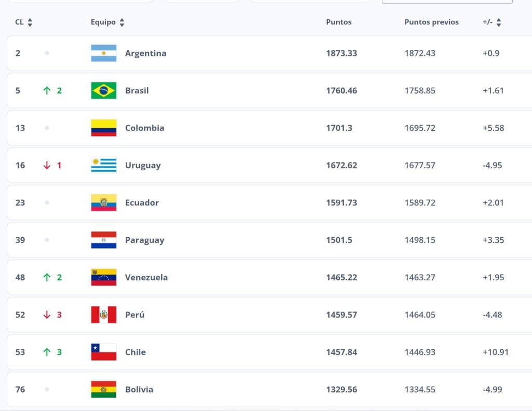Viewport: 532px width, 411px height.
Task: Click the Puntos column header
Action: point(339,22)
